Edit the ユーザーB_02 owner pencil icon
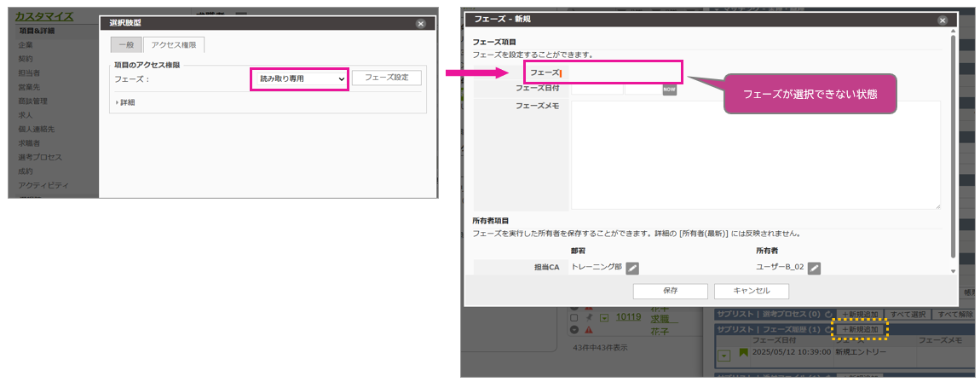This screenshot has height=382, width=980. pos(814,269)
